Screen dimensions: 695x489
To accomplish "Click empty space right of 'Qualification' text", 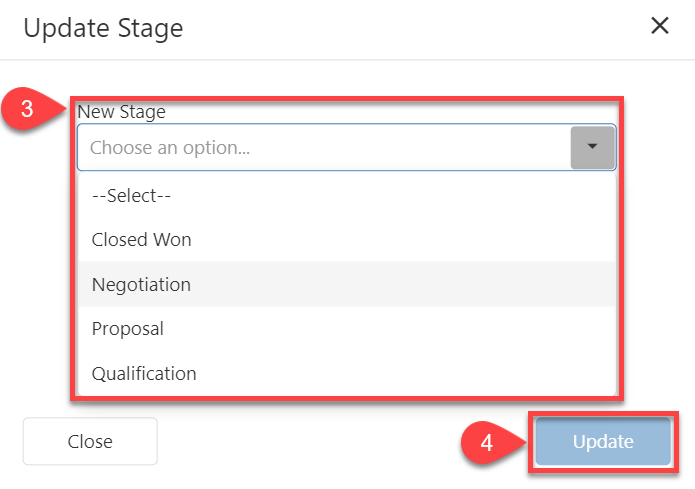I will coord(400,373).
